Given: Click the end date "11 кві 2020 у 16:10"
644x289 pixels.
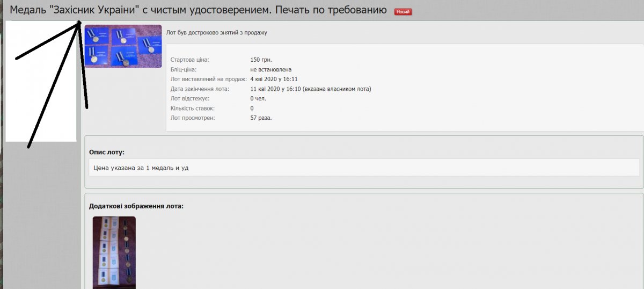Looking at the screenshot, I should [276, 89].
